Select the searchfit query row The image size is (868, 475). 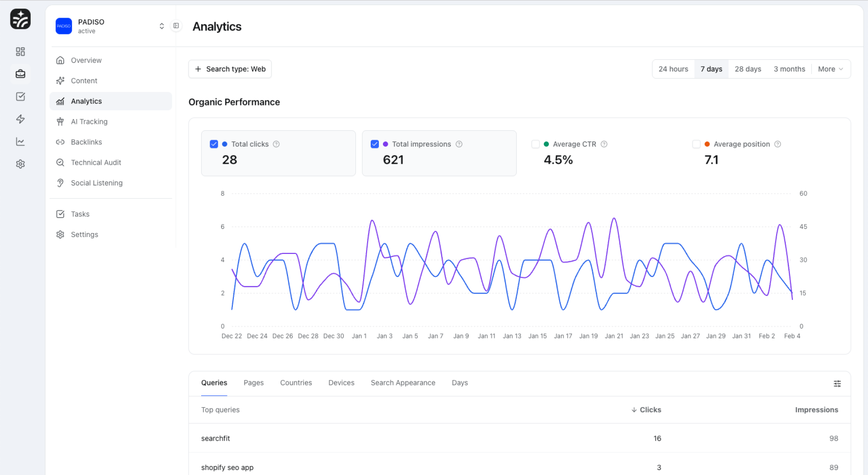(x=216, y=438)
